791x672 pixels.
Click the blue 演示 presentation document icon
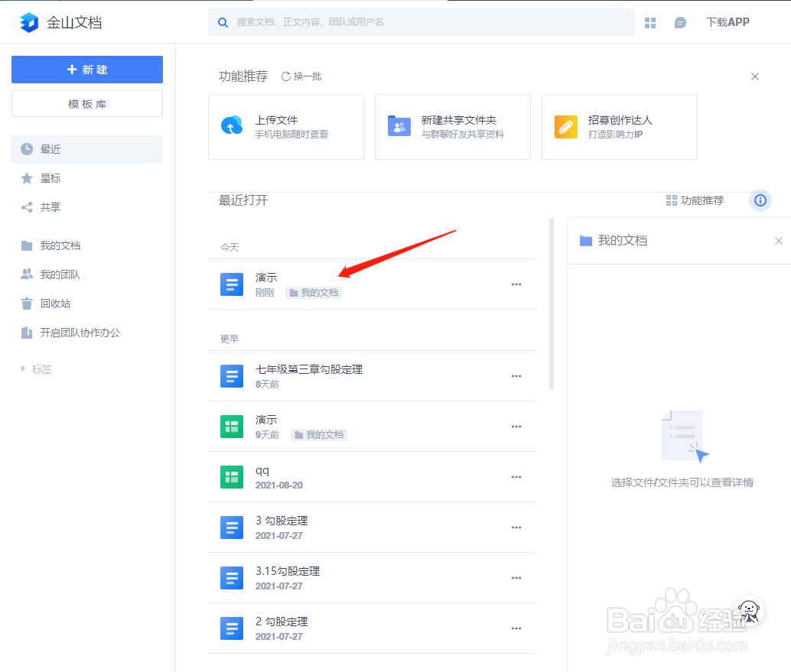click(232, 284)
